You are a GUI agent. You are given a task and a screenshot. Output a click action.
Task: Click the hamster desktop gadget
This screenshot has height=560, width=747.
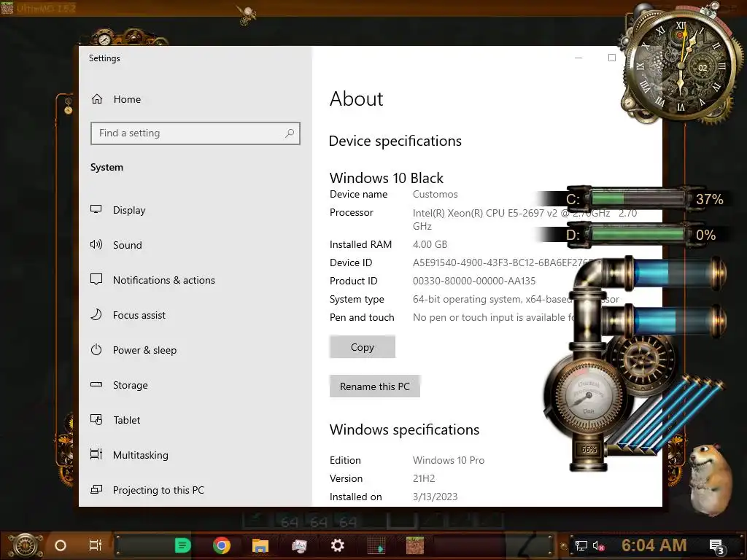point(710,478)
